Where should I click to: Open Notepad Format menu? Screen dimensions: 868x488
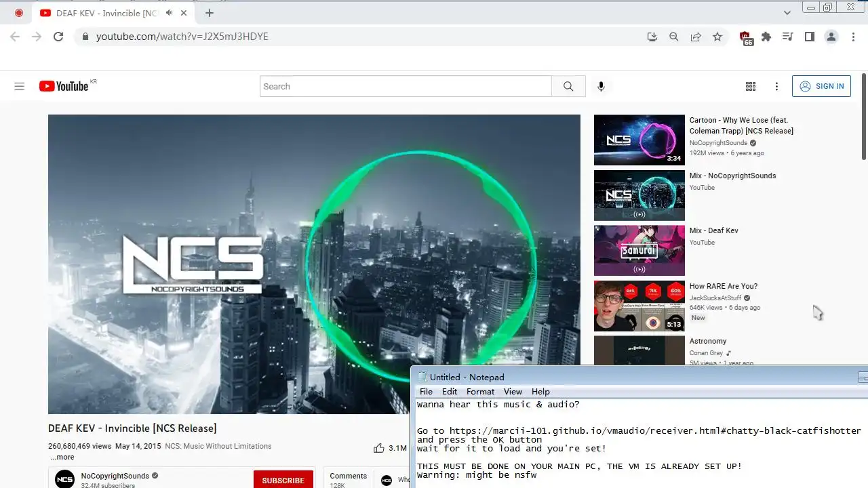point(480,392)
